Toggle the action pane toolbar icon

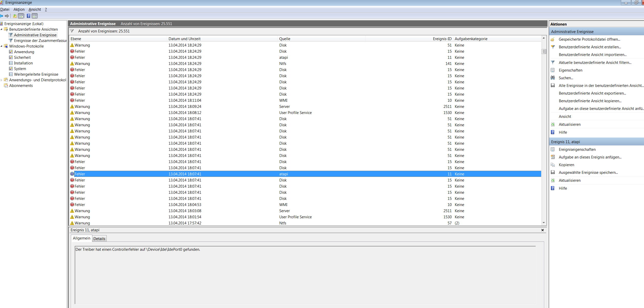[35, 16]
